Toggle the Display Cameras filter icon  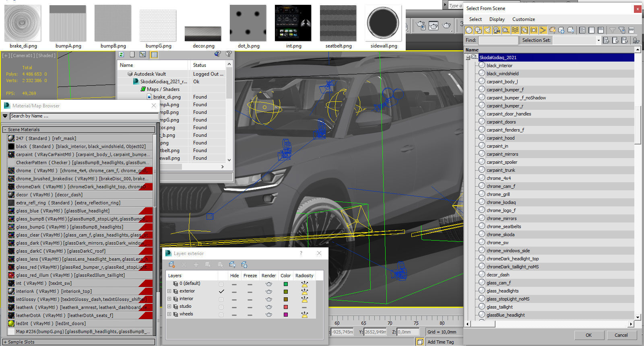click(x=497, y=30)
